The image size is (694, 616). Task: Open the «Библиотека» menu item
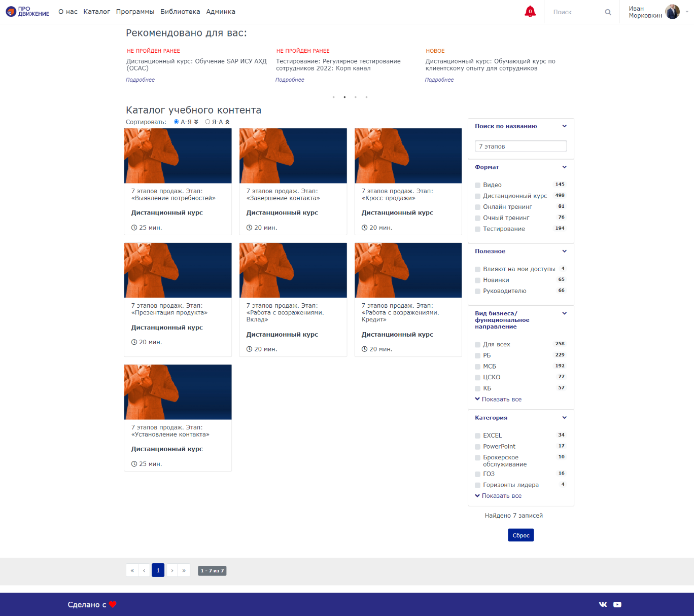click(x=180, y=11)
